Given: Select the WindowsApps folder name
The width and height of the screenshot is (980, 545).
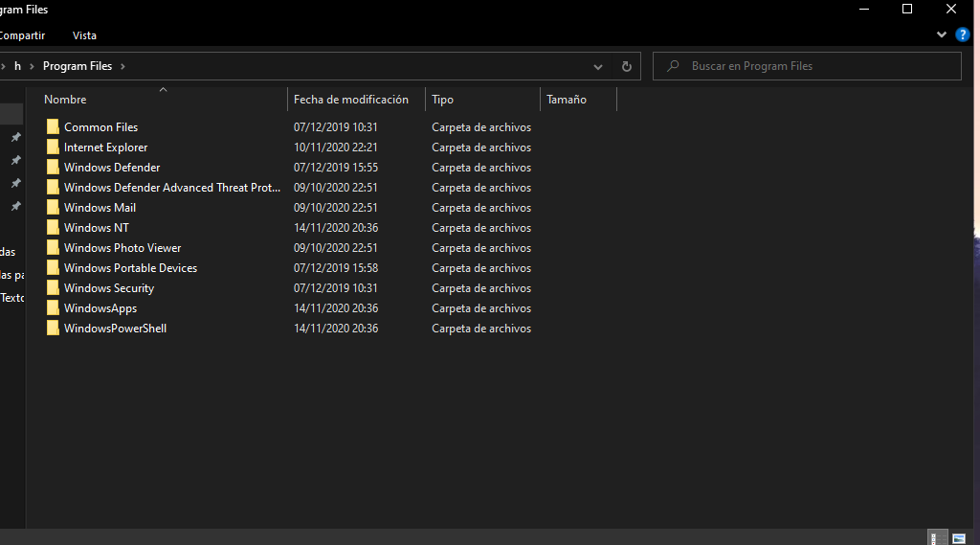Looking at the screenshot, I should click(100, 307).
